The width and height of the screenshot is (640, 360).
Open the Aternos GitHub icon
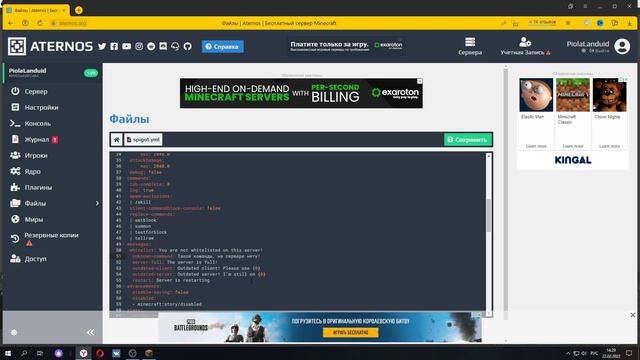tap(187, 46)
